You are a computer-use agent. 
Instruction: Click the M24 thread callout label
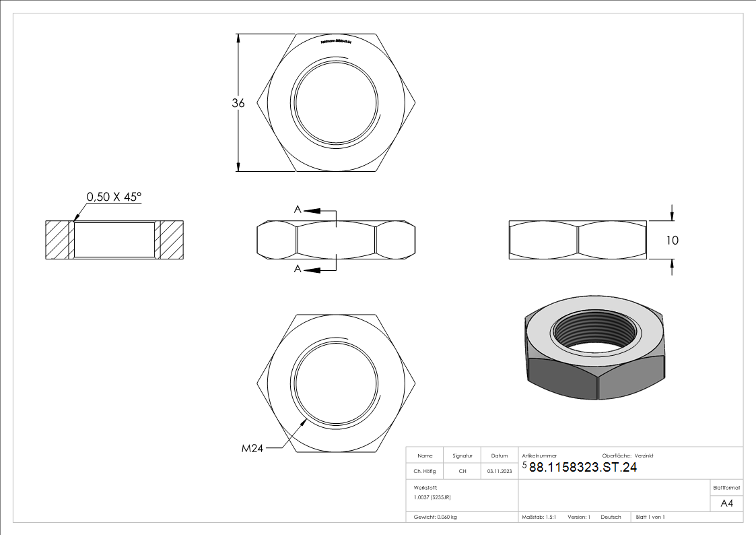pyautogui.click(x=253, y=448)
